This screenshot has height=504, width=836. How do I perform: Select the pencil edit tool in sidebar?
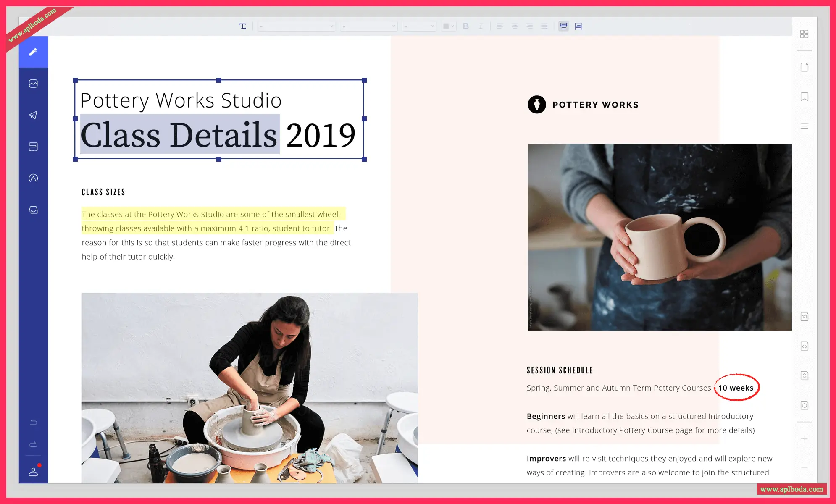tap(33, 52)
